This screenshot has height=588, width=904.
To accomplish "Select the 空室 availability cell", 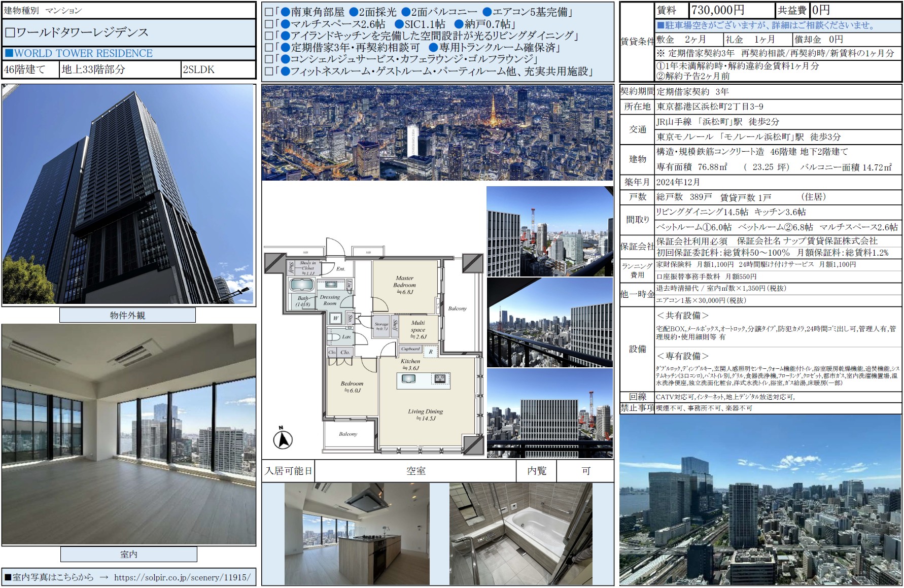I will 415,471.
